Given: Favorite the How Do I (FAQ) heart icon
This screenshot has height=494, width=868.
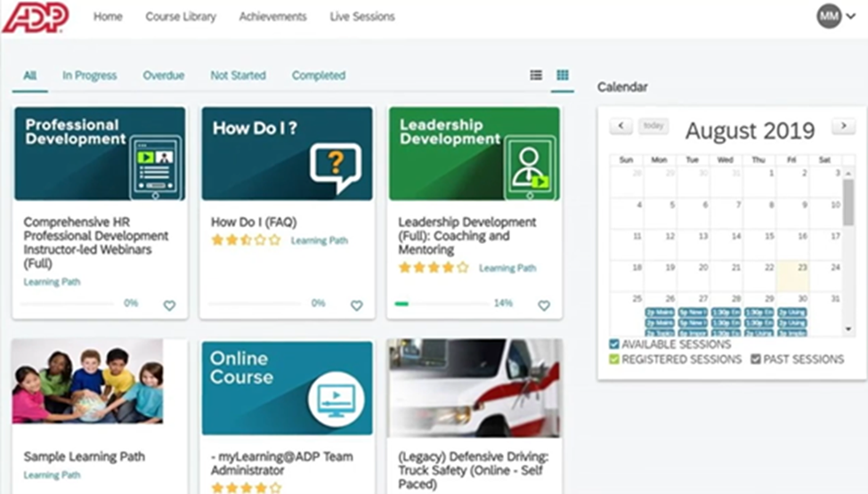Looking at the screenshot, I should coord(356,305).
